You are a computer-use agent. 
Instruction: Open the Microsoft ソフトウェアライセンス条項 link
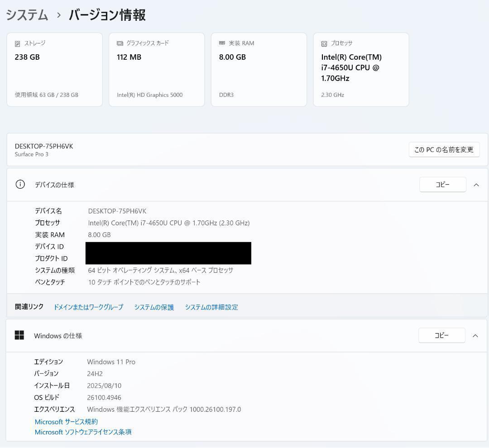point(83,432)
